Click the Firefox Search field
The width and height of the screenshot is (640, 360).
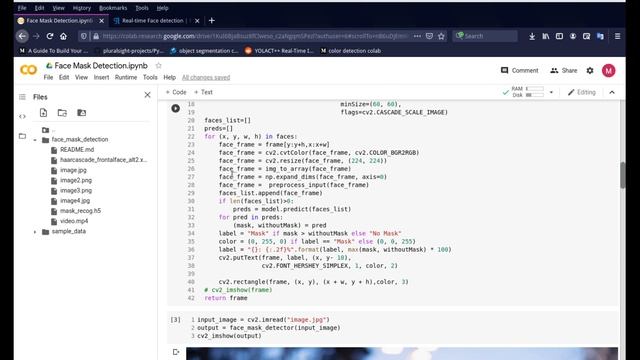[485, 36]
